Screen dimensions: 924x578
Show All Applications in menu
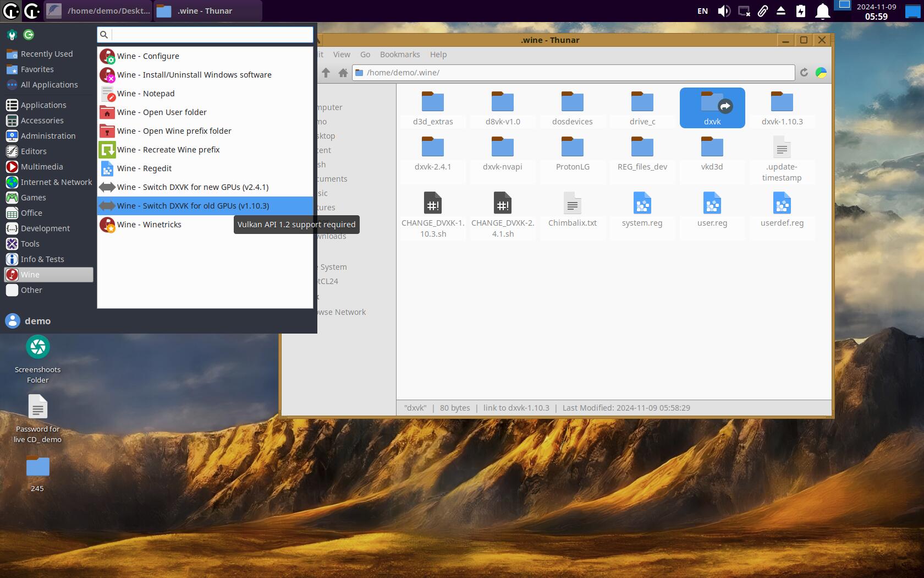coord(49,85)
